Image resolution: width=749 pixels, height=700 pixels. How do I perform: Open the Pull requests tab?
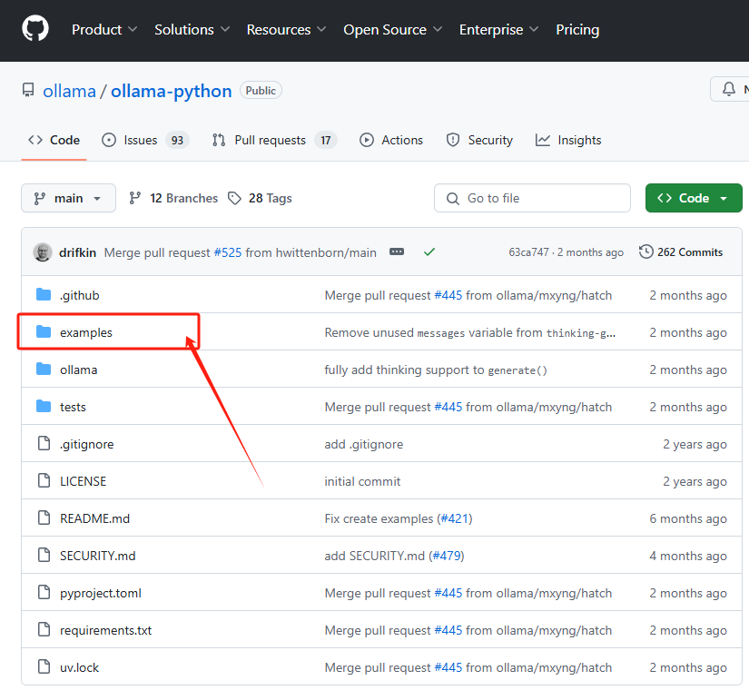click(274, 140)
